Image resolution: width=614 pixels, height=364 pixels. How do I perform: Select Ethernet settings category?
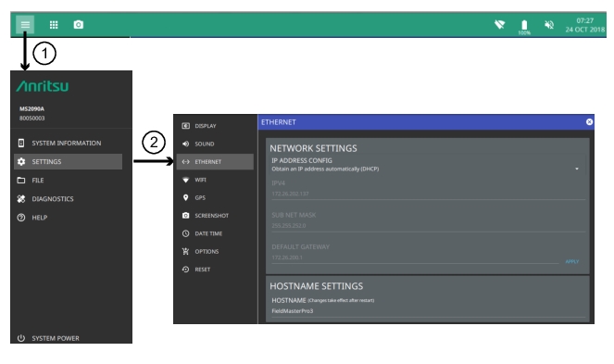tap(215, 162)
